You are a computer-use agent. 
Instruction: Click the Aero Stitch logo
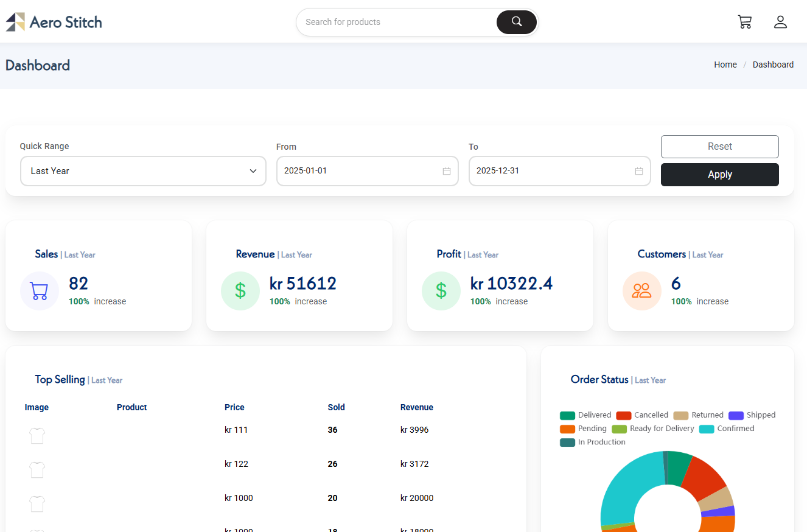pos(54,22)
